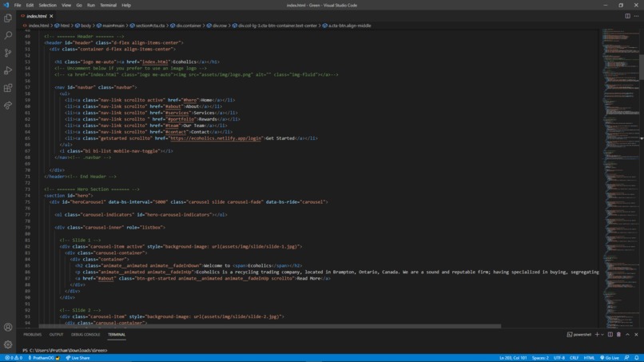Click index.html in the breadcrumb
644x362 pixels.
[38, 26]
